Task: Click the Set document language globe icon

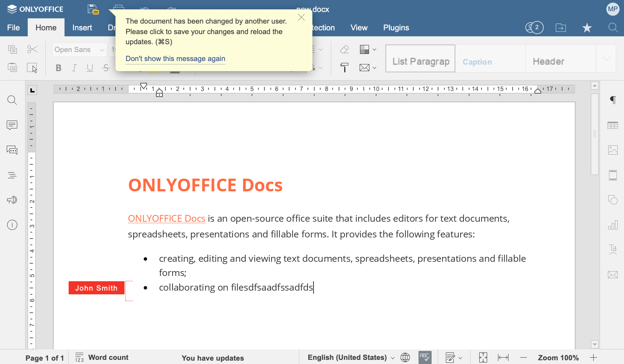Action: [405, 358]
